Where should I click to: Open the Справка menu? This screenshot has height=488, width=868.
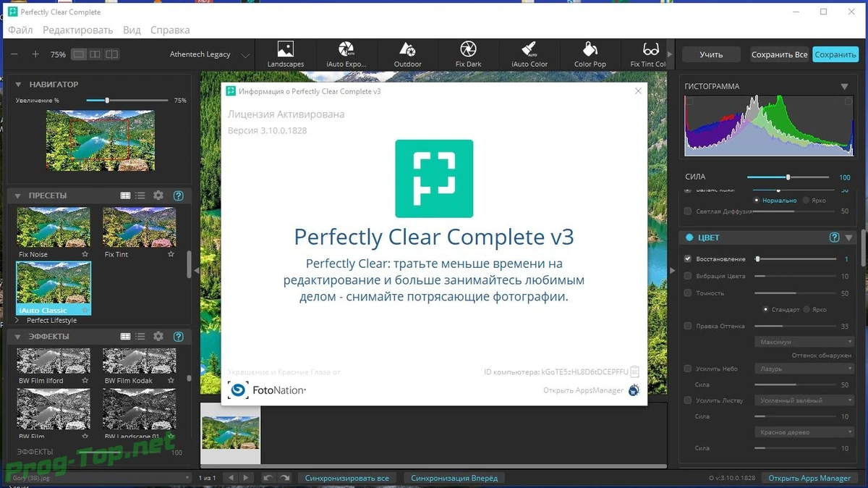[170, 30]
